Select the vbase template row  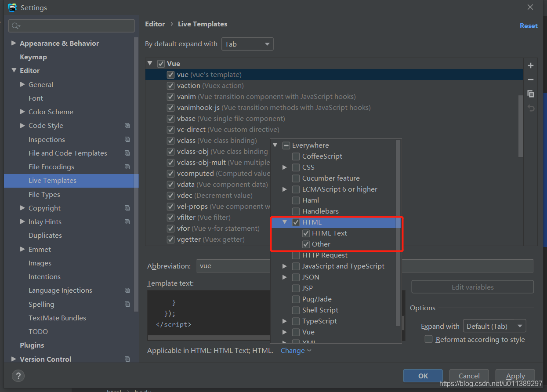pyautogui.click(x=334, y=119)
